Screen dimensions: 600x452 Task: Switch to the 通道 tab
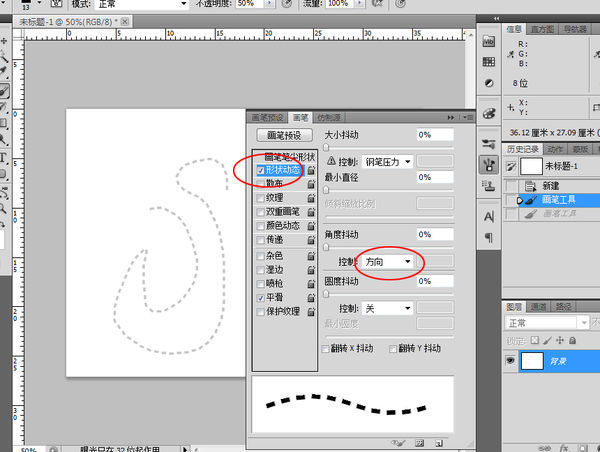pos(538,307)
